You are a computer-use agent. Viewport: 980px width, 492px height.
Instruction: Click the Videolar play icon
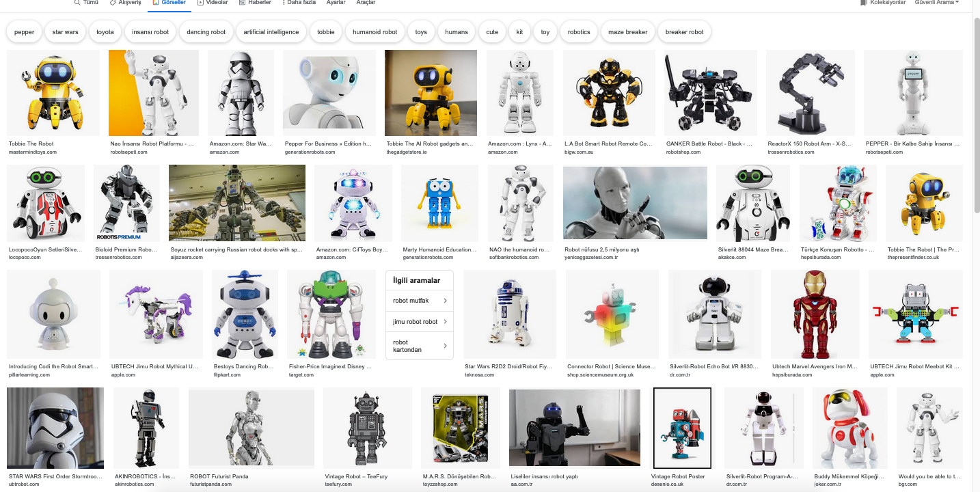(x=200, y=3)
